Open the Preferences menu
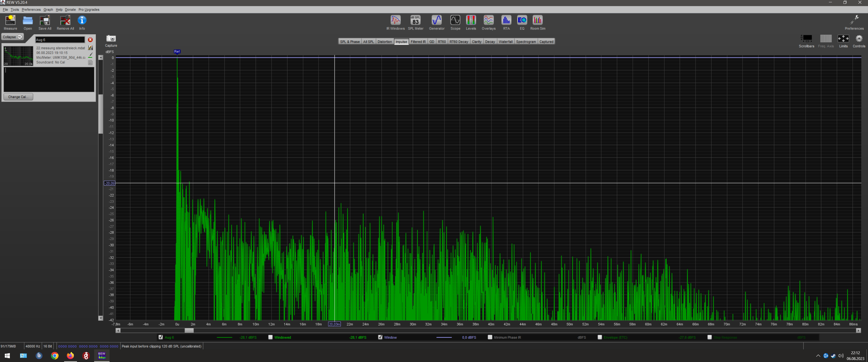868x362 pixels. [x=31, y=9]
